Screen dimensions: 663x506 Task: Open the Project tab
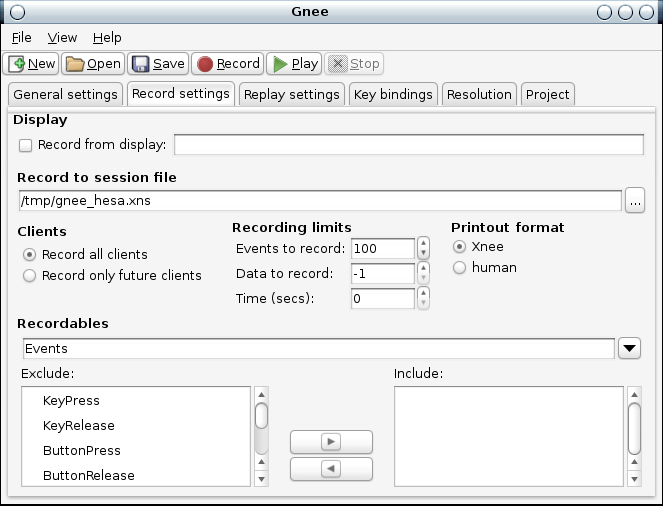point(548,94)
